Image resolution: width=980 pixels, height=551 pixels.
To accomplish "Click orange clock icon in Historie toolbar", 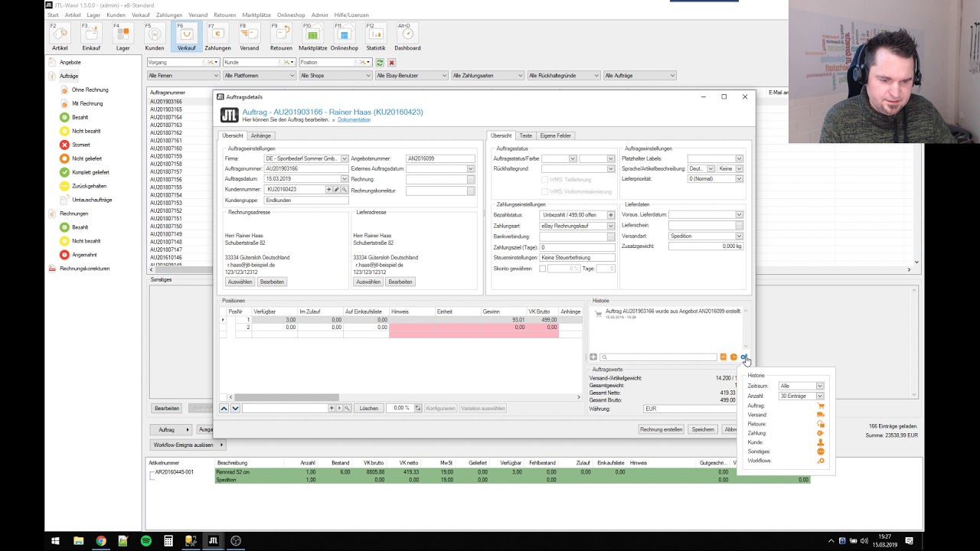I will pyautogui.click(x=733, y=357).
